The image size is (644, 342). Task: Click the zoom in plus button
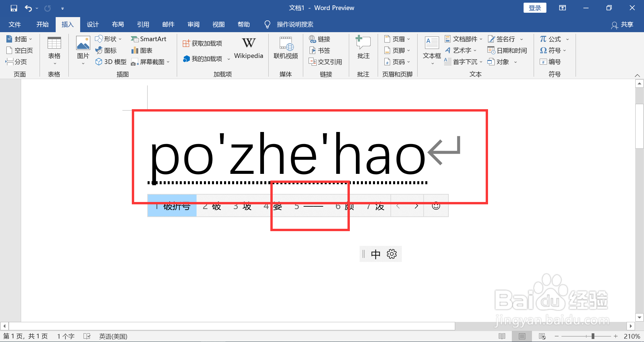coord(615,336)
